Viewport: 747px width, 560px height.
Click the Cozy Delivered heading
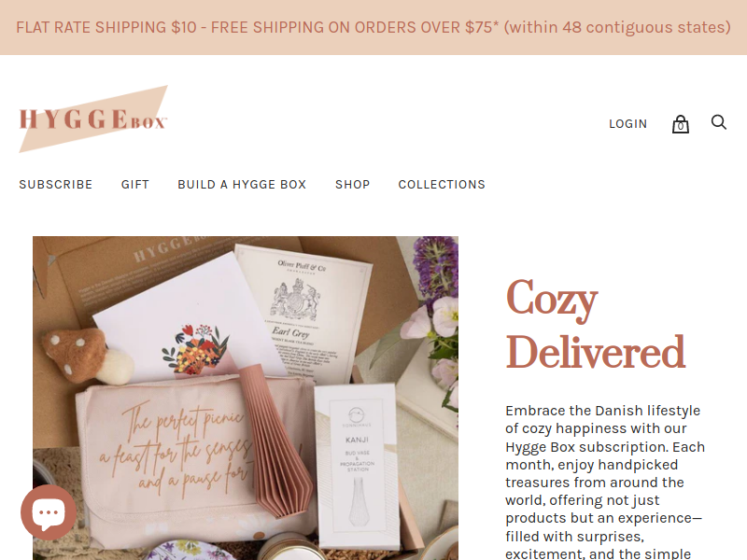(x=596, y=324)
